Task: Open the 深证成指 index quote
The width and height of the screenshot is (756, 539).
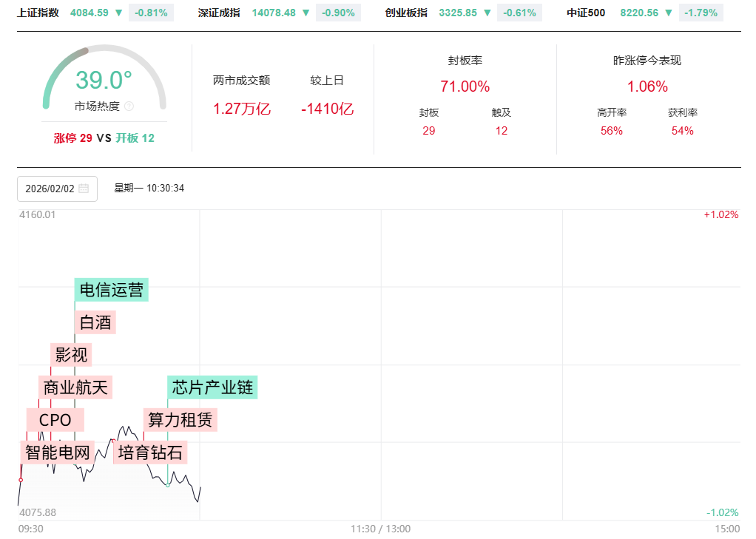Action: pos(218,13)
